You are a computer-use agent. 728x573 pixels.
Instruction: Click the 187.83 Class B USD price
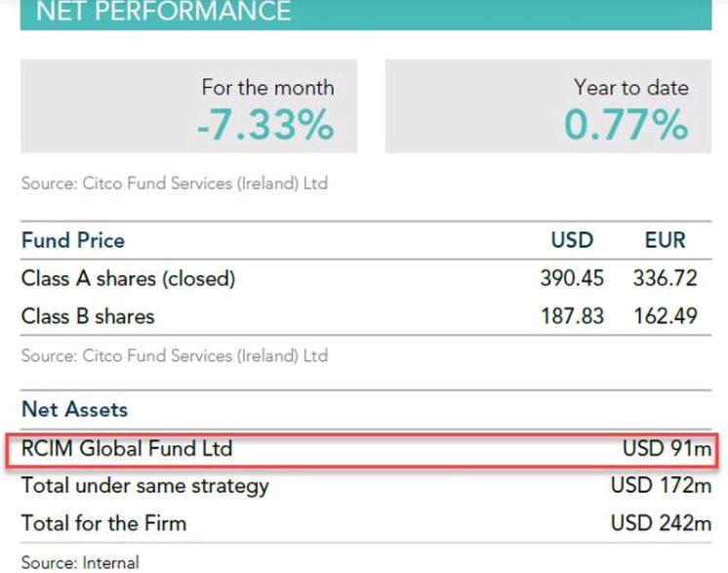572,316
